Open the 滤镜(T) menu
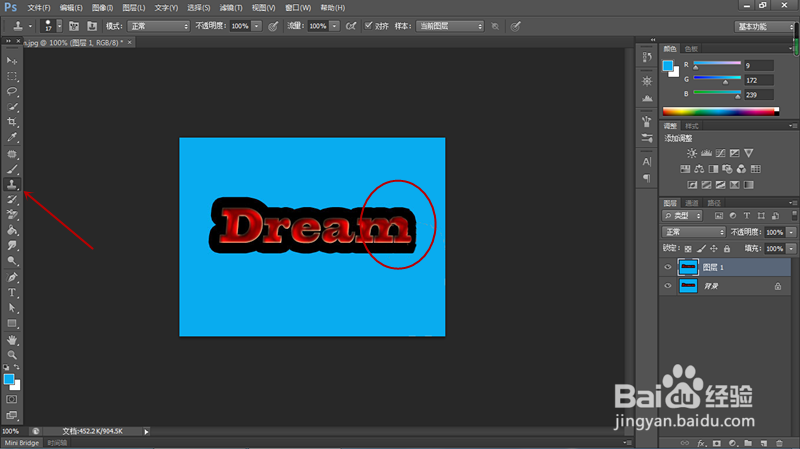The image size is (800, 449). [231, 8]
